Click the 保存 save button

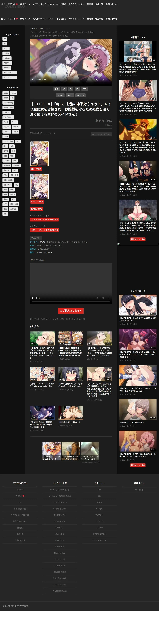[85, 89]
